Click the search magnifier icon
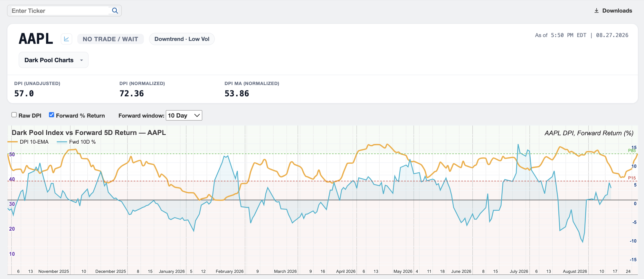644x279 pixels. click(x=115, y=11)
